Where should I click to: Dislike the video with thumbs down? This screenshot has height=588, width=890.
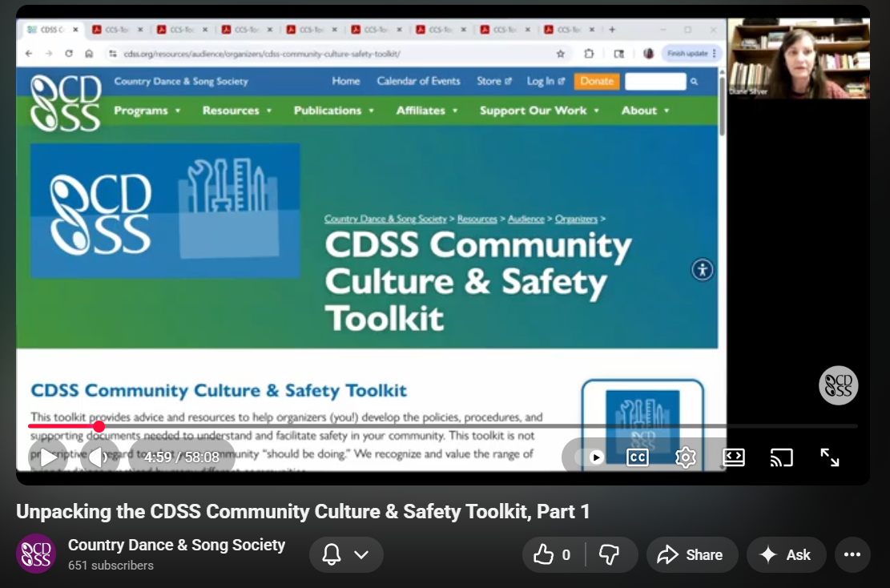point(610,555)
